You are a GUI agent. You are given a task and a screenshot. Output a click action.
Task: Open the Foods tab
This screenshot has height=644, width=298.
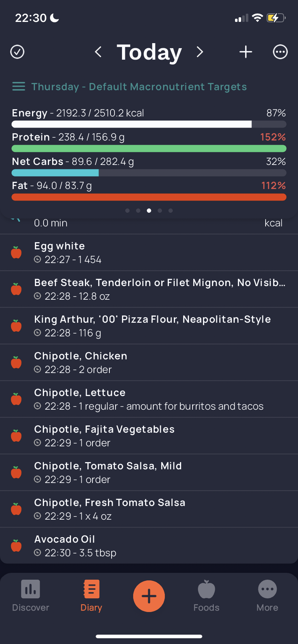pyautogui.click(x=207, y=596)
